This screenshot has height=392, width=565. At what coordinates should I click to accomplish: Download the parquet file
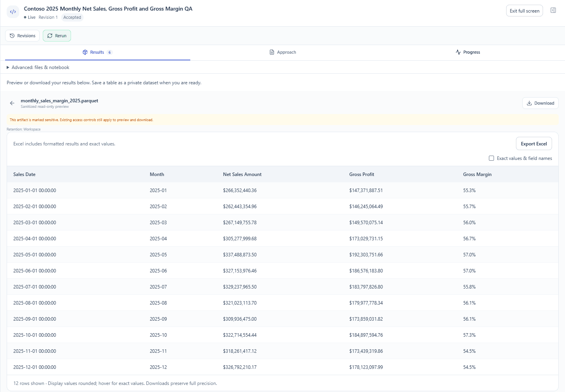[x=540, y=103]
